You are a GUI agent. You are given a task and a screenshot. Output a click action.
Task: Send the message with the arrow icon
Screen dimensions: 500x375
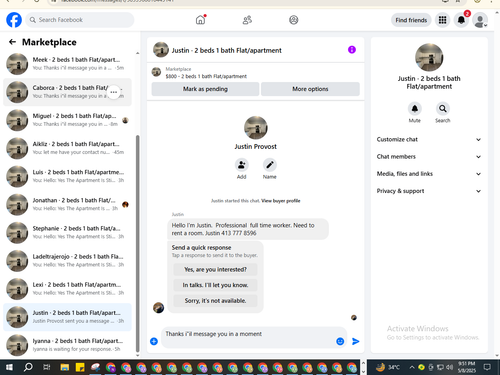click(x=356, y=341)
